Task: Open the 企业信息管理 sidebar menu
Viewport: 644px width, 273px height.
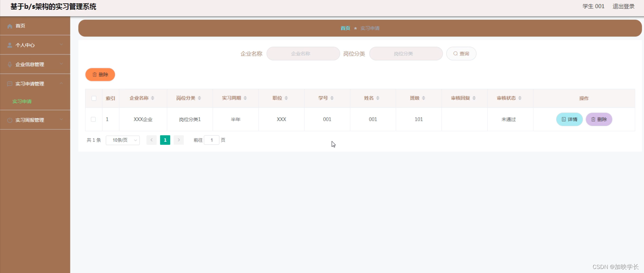Action: click(35, 64)
